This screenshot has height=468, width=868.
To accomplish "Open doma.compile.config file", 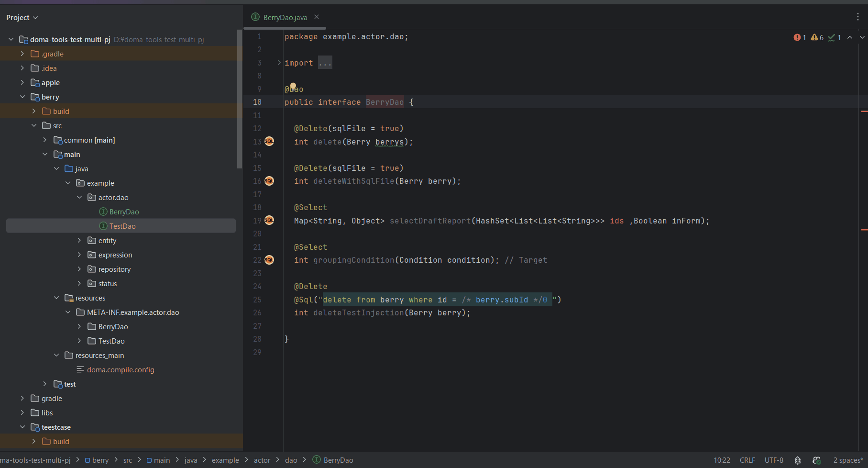I will point(121,370).
